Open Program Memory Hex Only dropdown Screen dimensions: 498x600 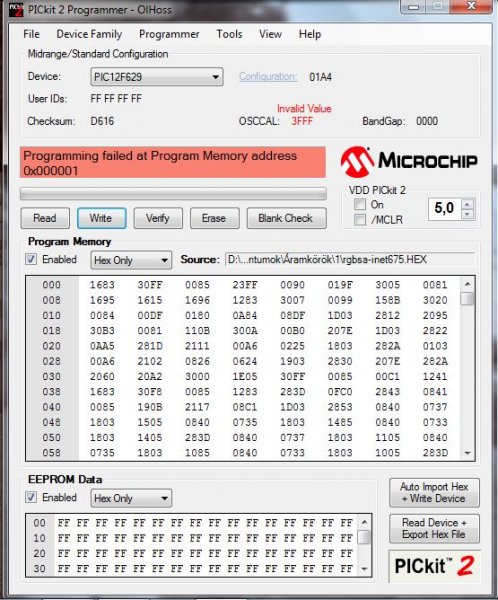pos(131,260)
